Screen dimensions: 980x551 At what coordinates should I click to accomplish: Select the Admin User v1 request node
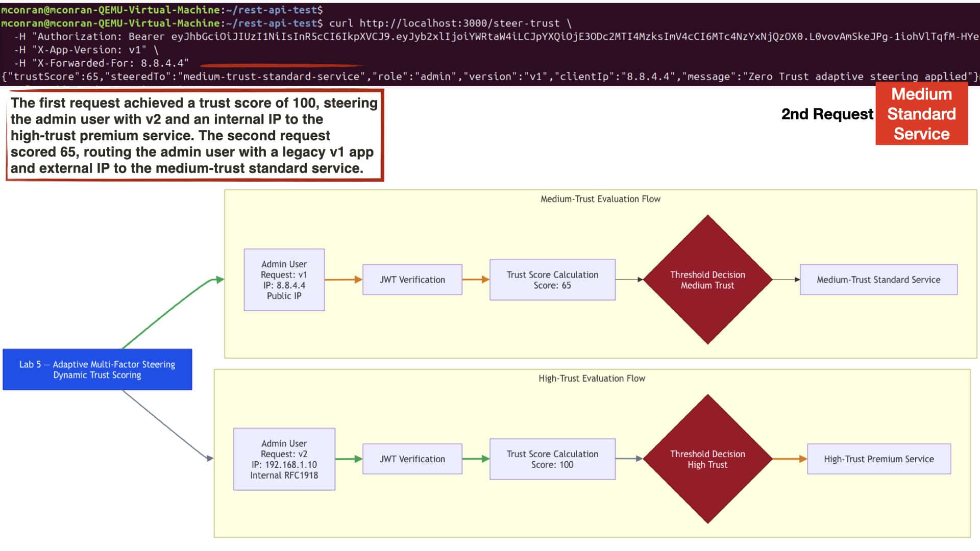tap(284, 280)
